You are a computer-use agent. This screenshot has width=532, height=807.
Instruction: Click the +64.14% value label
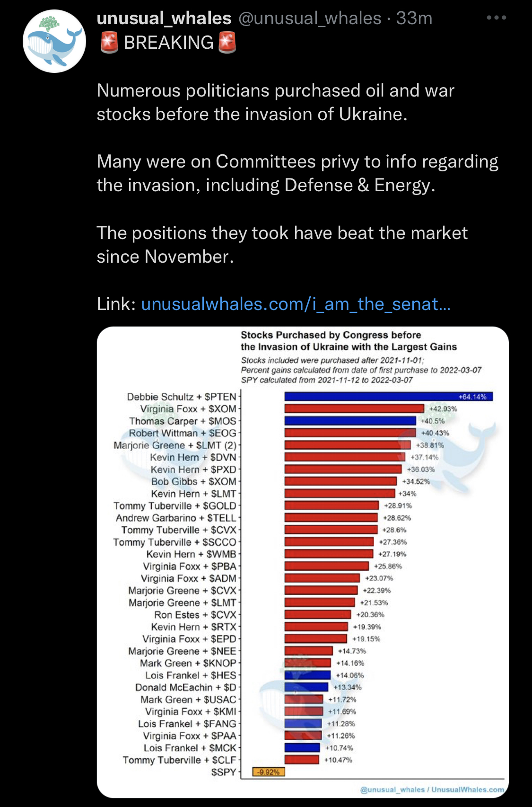472,397
